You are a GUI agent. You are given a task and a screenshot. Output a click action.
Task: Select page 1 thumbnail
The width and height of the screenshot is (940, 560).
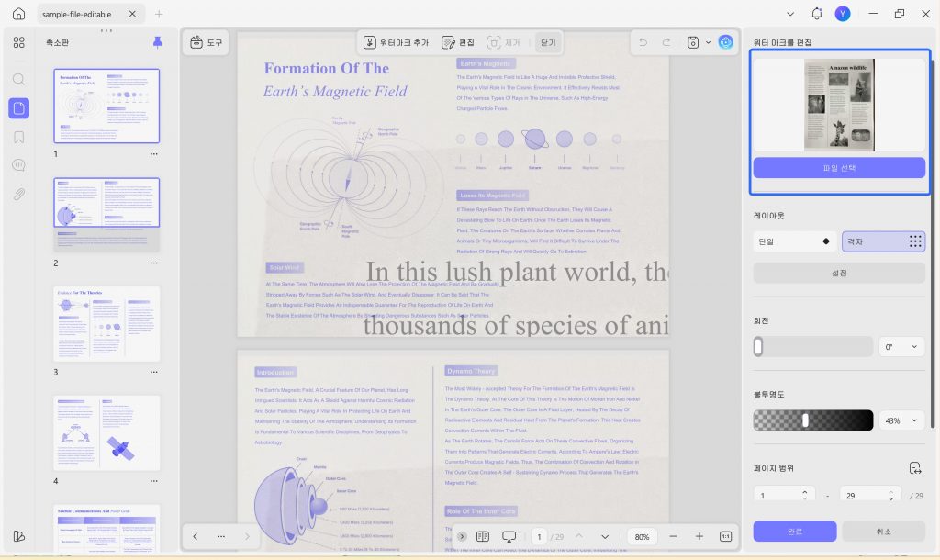point(106,106)
